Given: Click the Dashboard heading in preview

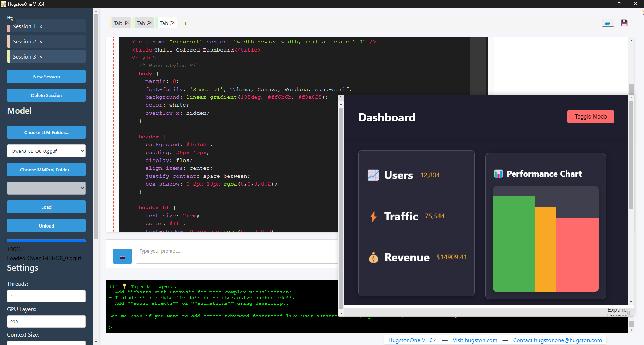Looking at the screenshot, I should coord(387,117).
